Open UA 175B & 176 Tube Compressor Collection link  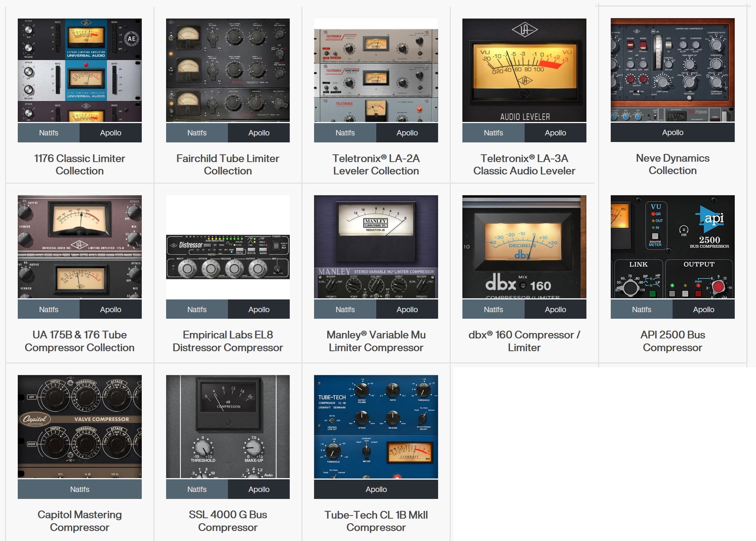[x=80, y=341]
